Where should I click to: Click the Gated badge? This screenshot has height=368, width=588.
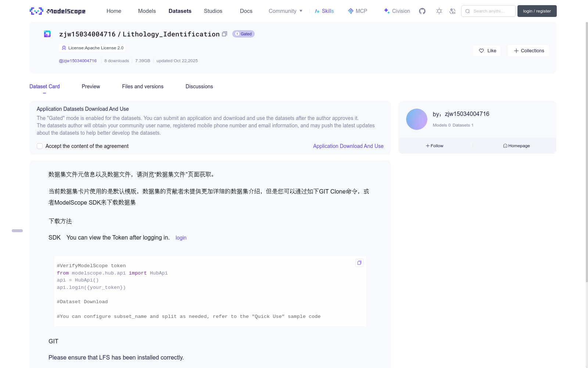point(243,34)
